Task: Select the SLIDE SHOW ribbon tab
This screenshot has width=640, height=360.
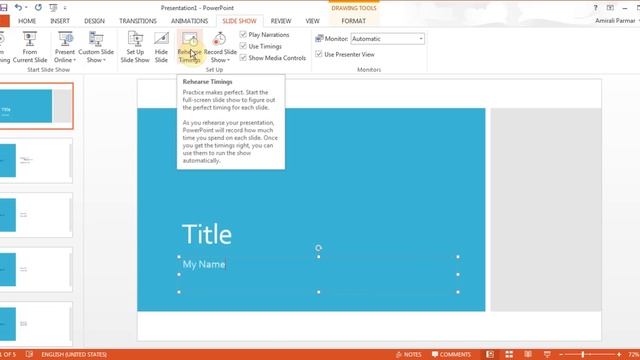Action: pos(239,21)
